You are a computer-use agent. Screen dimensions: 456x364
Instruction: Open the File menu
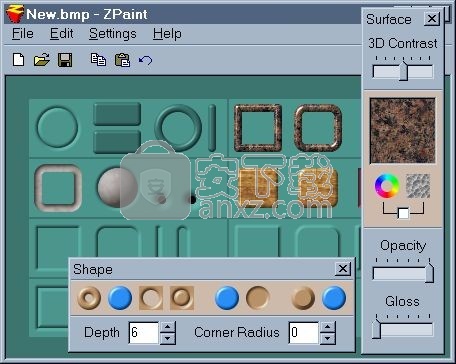(x=23, y=34)
